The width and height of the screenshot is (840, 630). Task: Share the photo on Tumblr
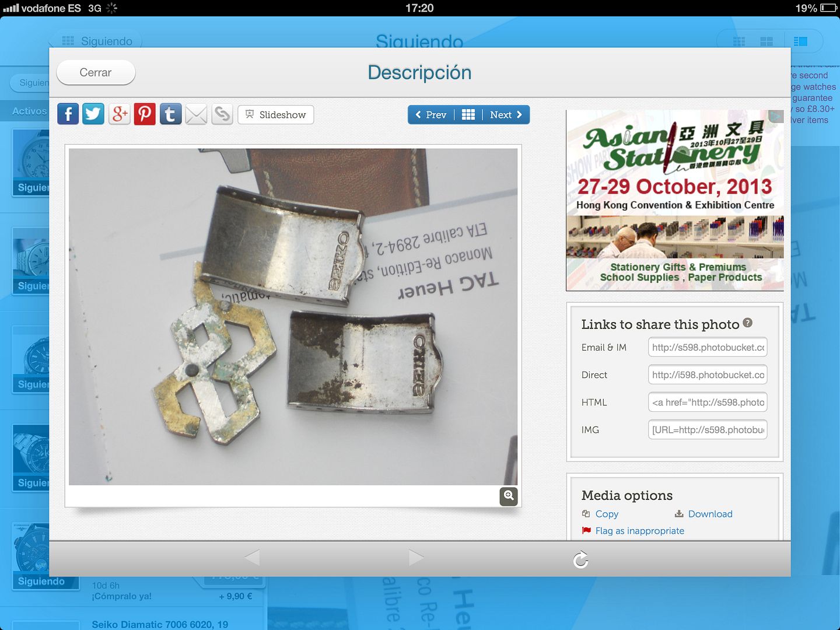click(170, 114)
